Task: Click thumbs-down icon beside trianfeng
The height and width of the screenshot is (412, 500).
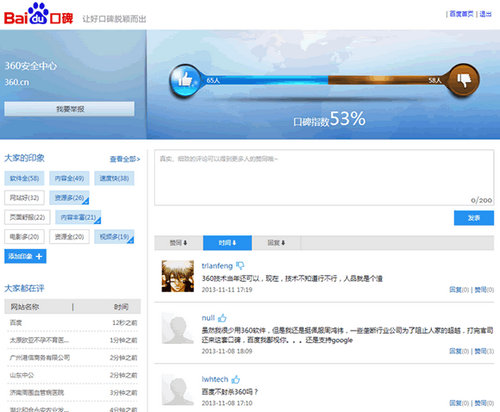Action: tap(240, 265)
